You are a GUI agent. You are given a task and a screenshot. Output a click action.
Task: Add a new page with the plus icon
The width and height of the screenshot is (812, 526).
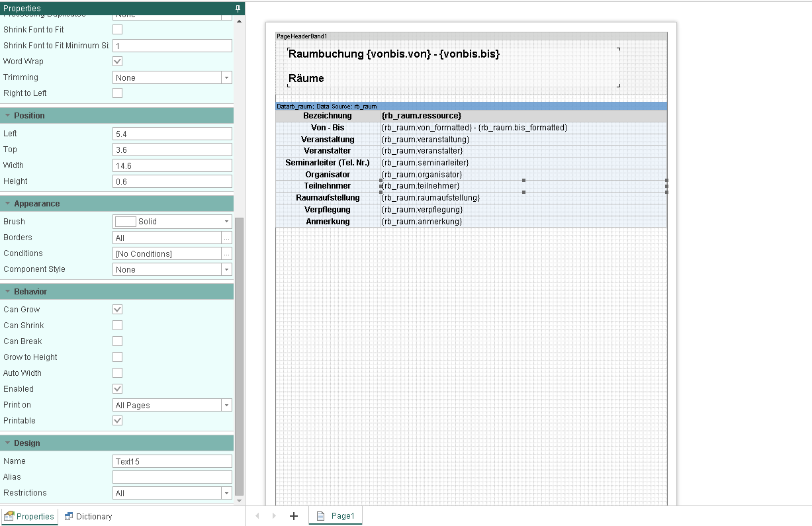click(294, 516)
